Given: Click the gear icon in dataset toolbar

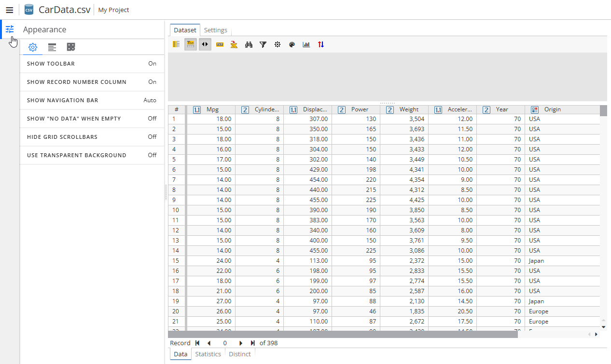Looking at the screenshot, I should [278, 44].
